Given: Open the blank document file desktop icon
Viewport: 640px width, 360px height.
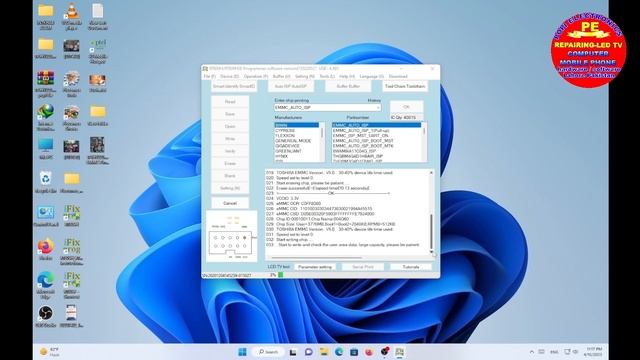Looking at the screenshot, I should pos(98,16).
